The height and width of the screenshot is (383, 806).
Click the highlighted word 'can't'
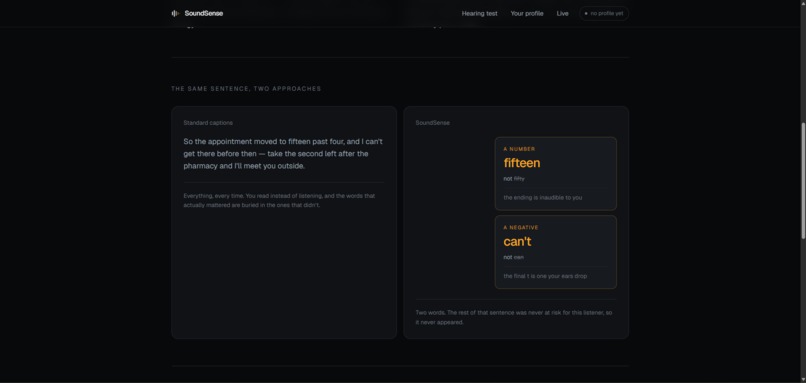(517, 242)
